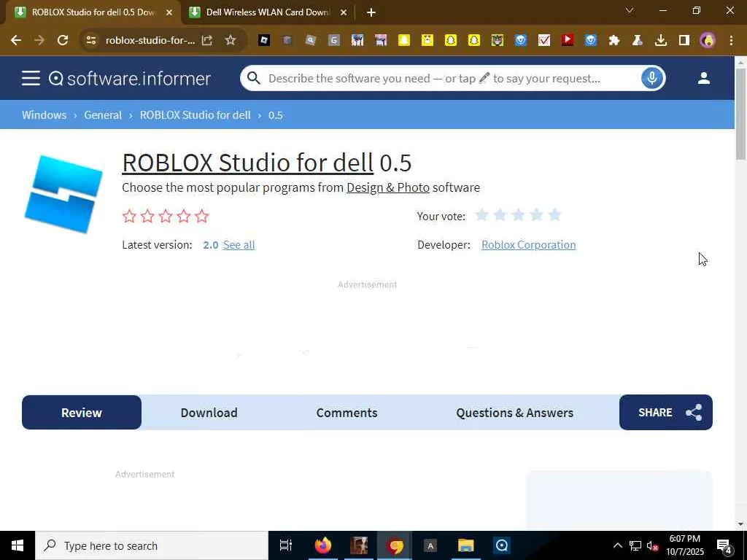
Task: Click the muted volume tray icon
Action: click(652, 545)
